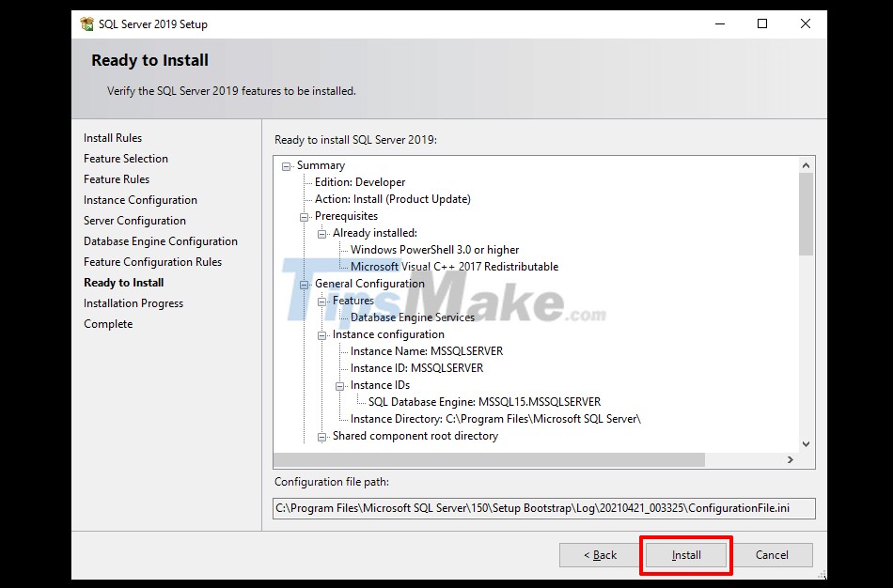This screenshot has height=588, width=893.
Task: Select the Complete step
Action: (x=108, y=324)
